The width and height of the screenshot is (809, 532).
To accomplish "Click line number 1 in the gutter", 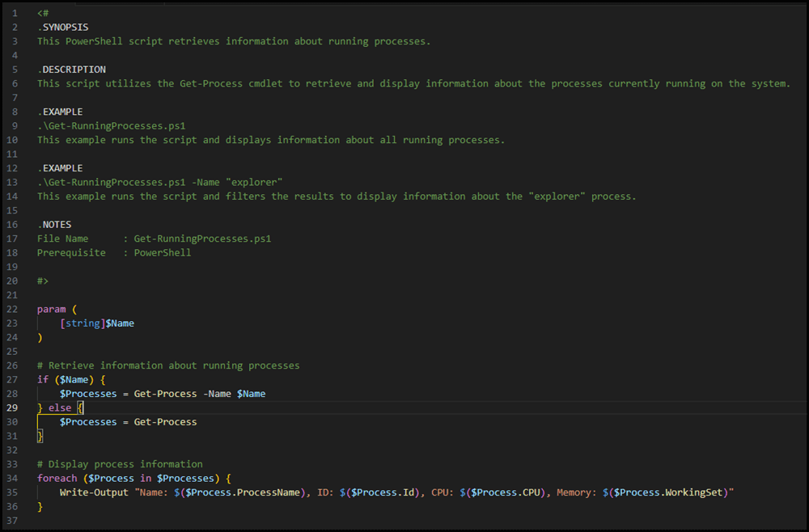I will tap(15, 13).
